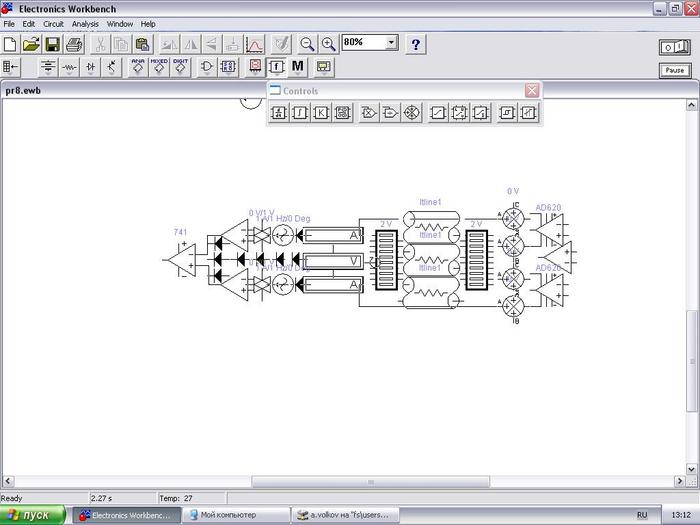700x525 pixels.
Task: Open the zoom percentage dropdown
Action: tap(391, 43)
